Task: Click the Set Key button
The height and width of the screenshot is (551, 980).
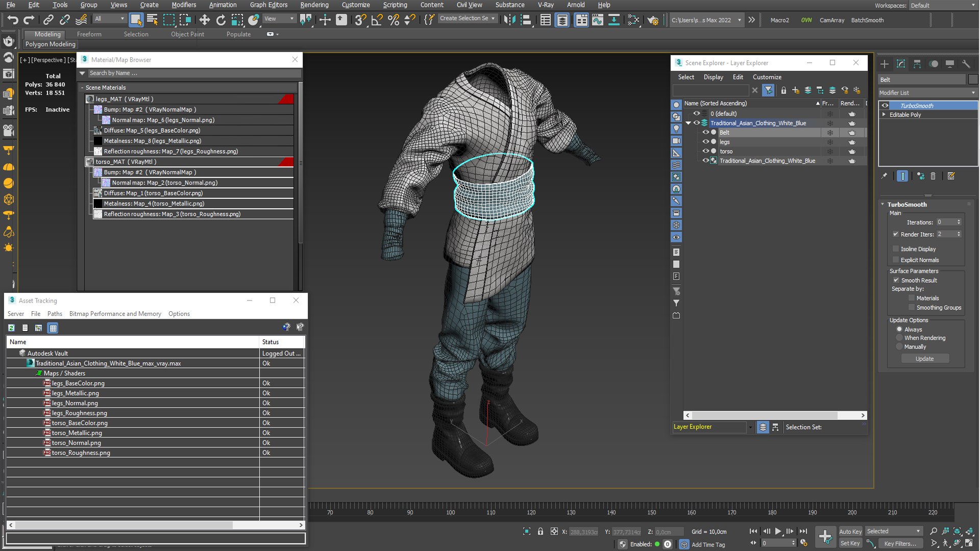Action: (x=850, y=543)
